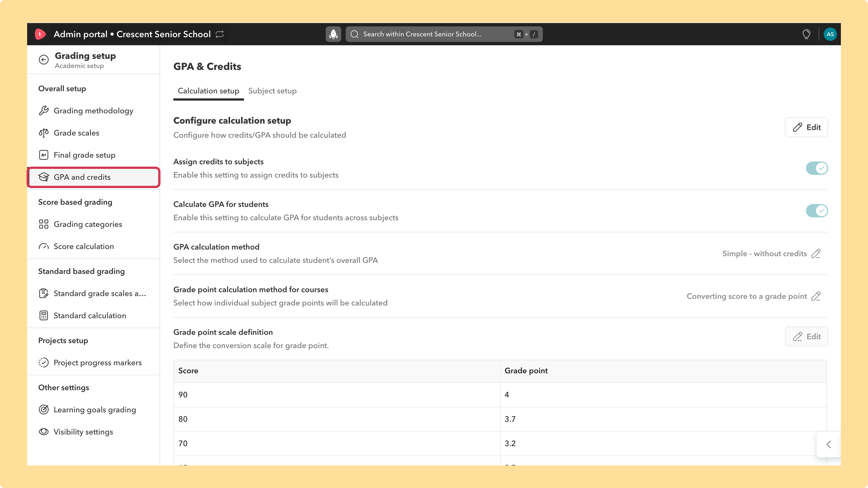
Task: Edit GPA calculation method with pencil icon
Action: (816, 254)
